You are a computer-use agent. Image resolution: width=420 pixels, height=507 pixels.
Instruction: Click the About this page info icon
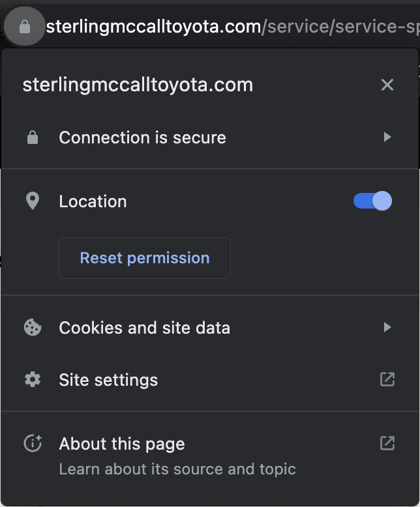(x=33, y=443)
